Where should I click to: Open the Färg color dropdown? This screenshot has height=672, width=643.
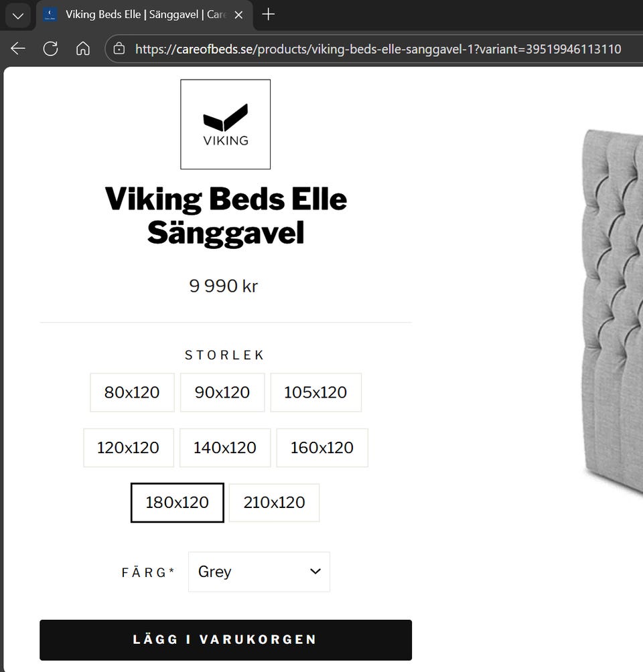pos(259,572)
